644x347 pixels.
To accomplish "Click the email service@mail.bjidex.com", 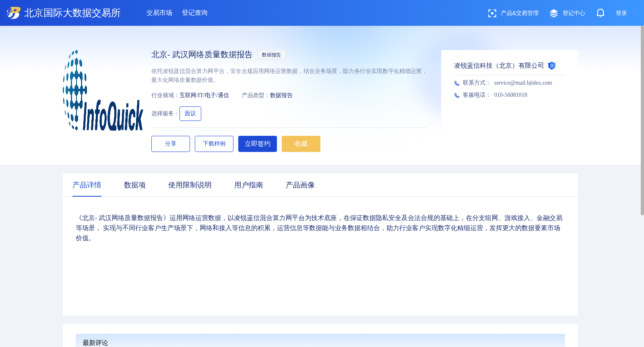I will point(523,83).
